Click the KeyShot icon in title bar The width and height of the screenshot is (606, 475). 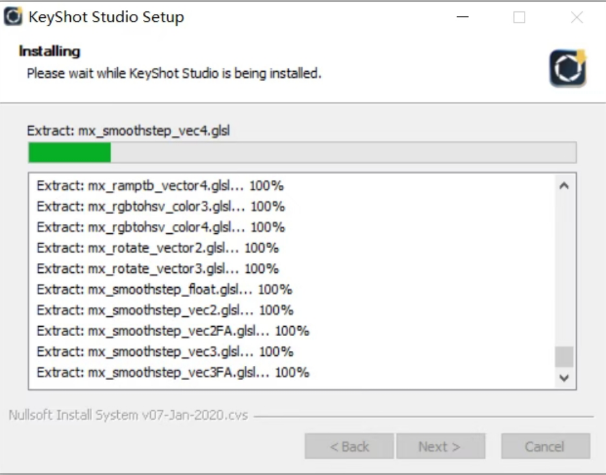[x=13, y=17]
